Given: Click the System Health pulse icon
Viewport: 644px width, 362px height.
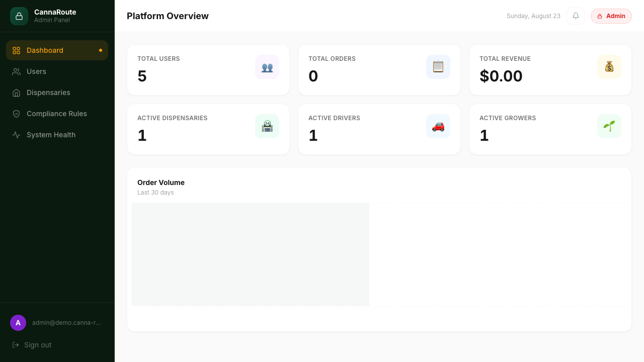Looking at the screenshot, I should [x=16, y=135].
